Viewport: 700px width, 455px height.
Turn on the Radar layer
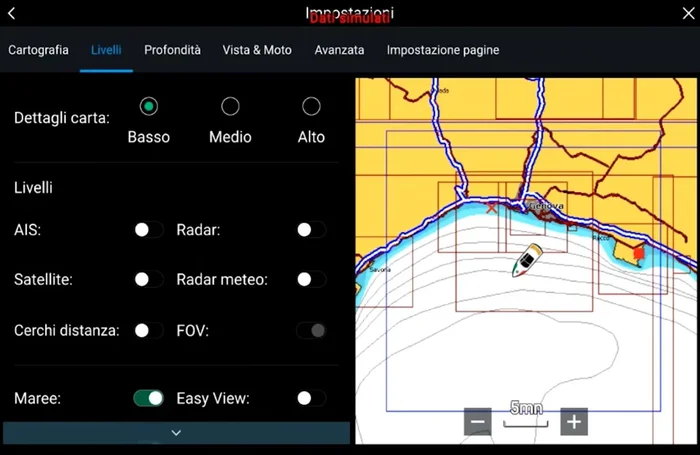coord(311,230)
